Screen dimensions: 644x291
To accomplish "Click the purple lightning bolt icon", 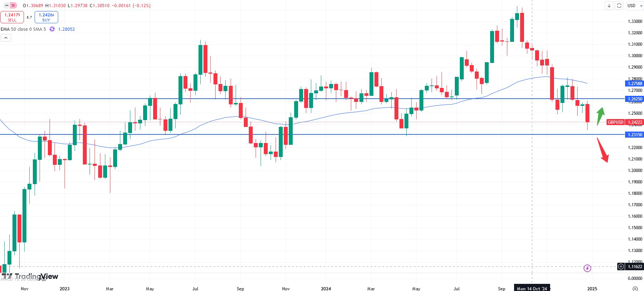I will pos(587,268).
